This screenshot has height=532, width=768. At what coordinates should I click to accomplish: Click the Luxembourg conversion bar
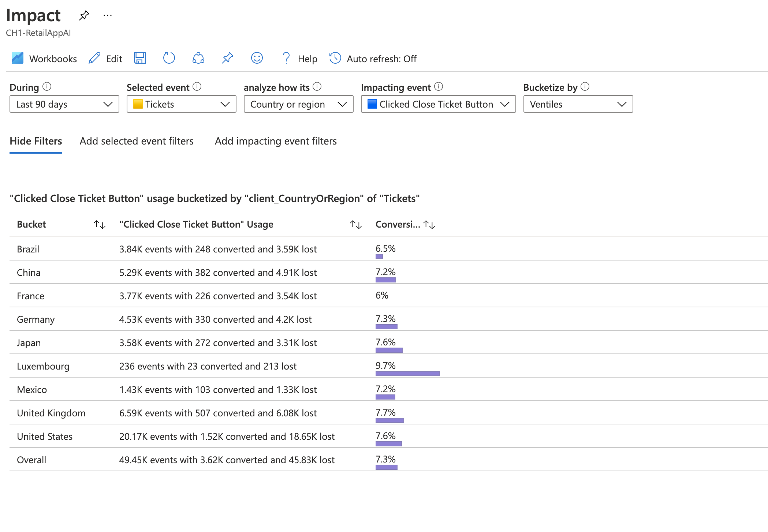pos(407,374)
